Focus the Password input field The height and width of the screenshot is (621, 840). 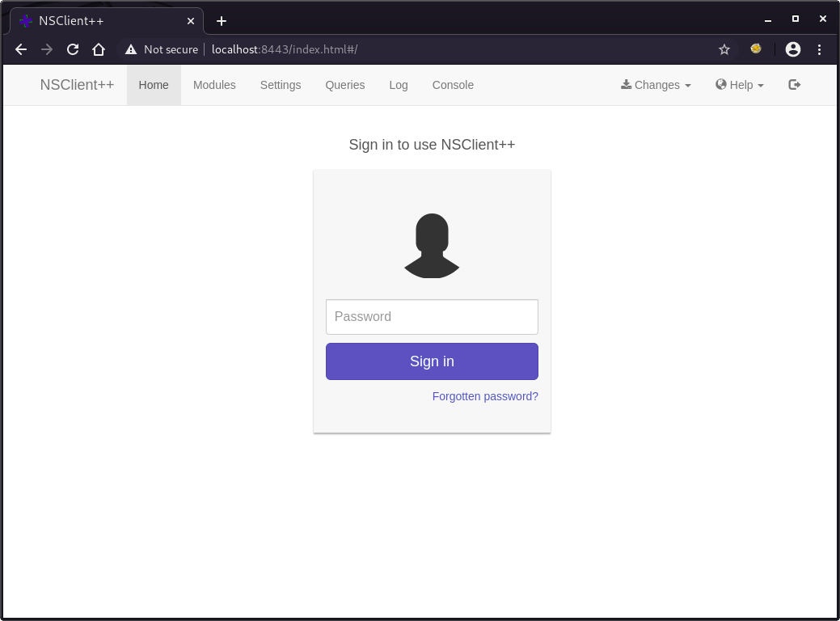[432, 317]
